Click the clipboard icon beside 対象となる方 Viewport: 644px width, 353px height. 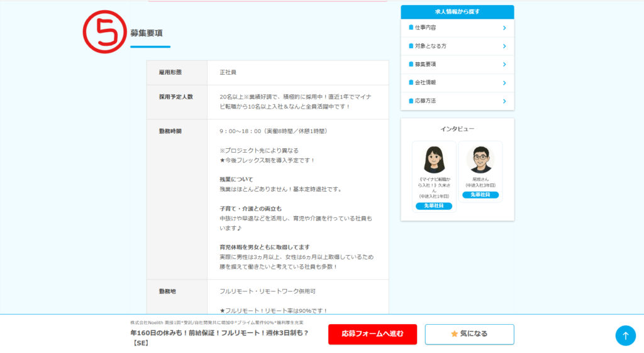pos(411,46)
